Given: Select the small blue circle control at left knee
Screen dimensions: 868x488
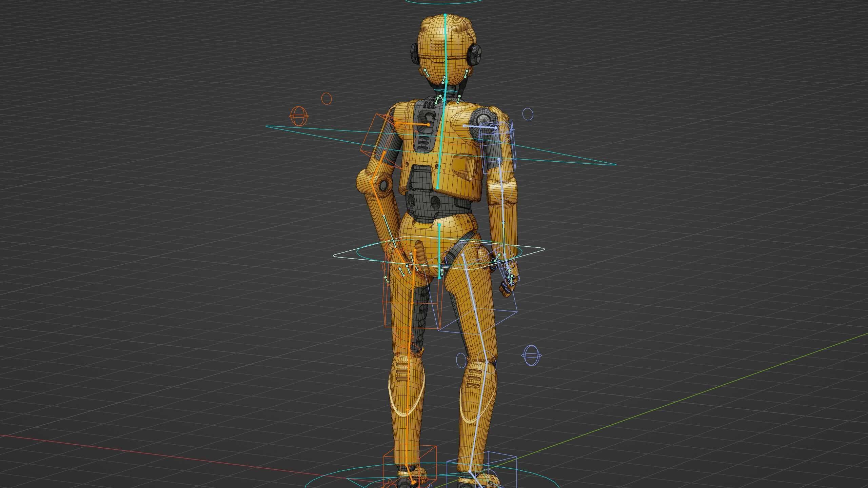Looking at the screenshot, I should [x=461, y=360].
